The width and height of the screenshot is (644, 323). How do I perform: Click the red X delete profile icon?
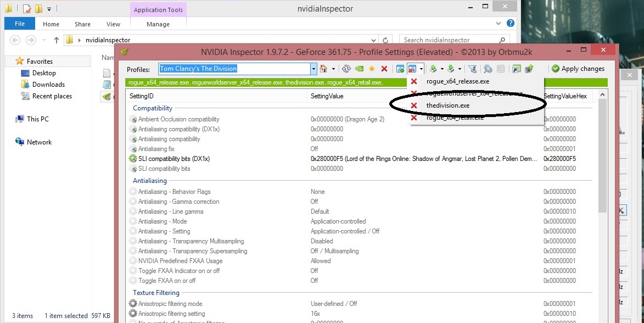click(x=384, y=69)
